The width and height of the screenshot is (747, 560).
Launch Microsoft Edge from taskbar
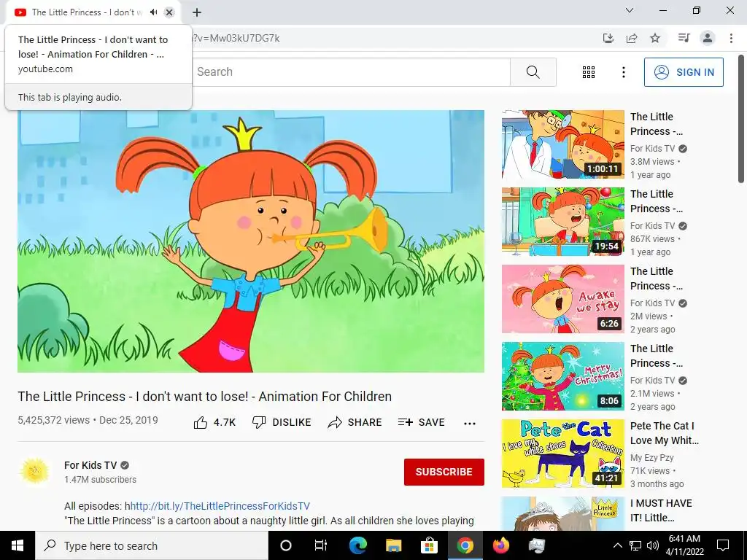357,545
